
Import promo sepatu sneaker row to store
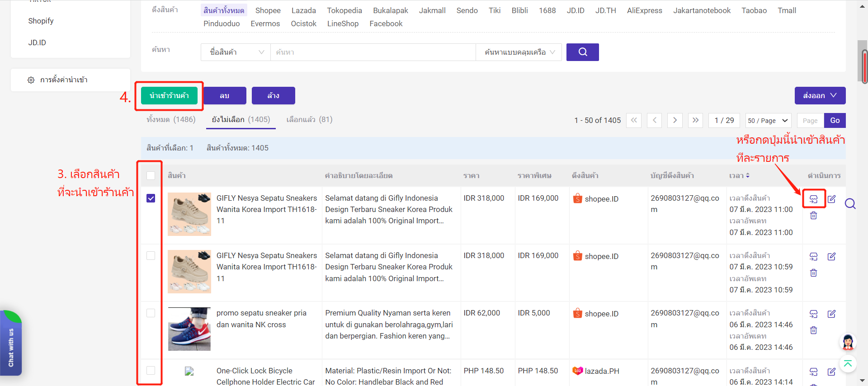tap(813, 314)
